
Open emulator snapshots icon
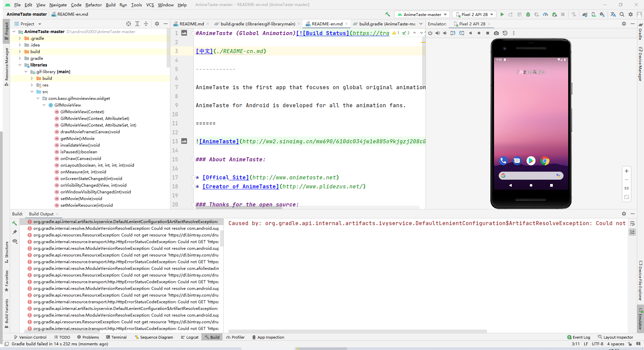[505, 33]
